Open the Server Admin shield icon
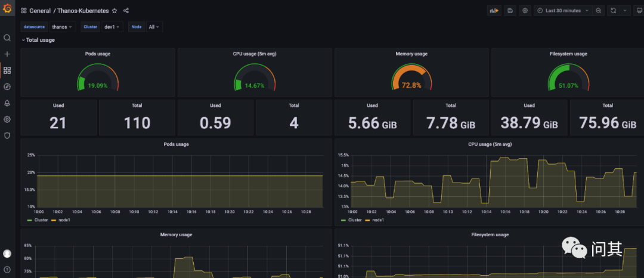 tap(7, 135)
